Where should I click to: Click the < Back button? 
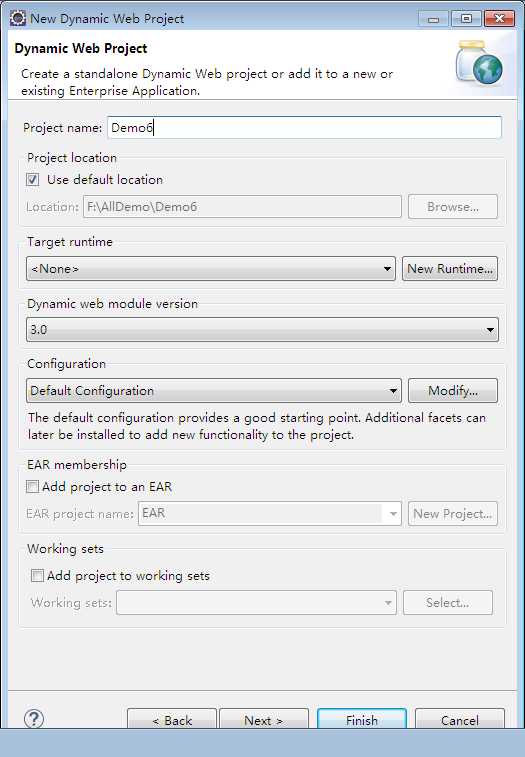(172, 719)
